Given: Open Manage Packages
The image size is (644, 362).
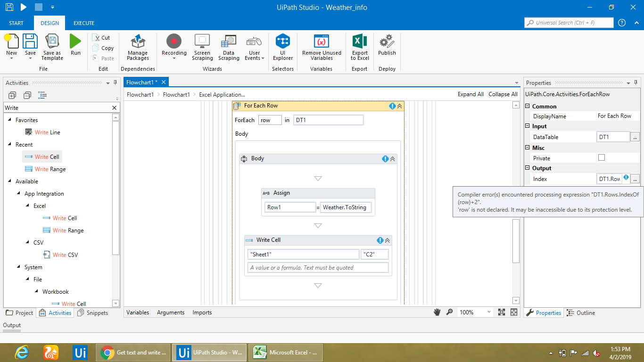Looking at the screenshot, I should [x=138, y=47].
